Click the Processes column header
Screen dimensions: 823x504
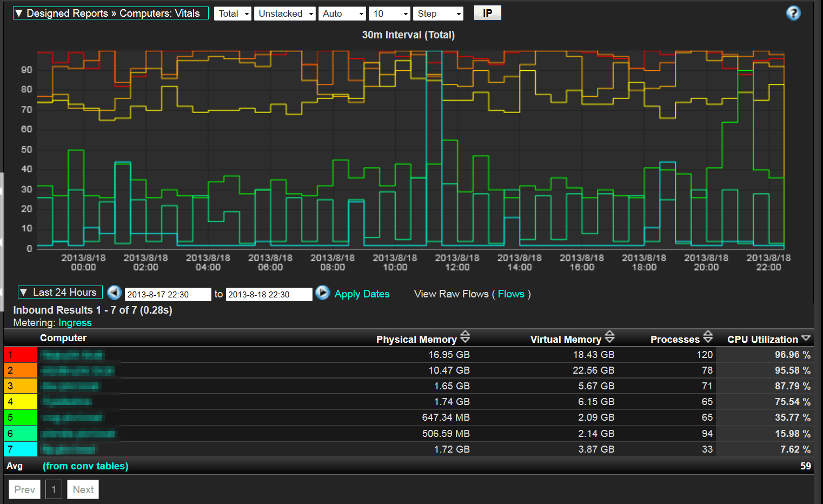tap(675, 339)
